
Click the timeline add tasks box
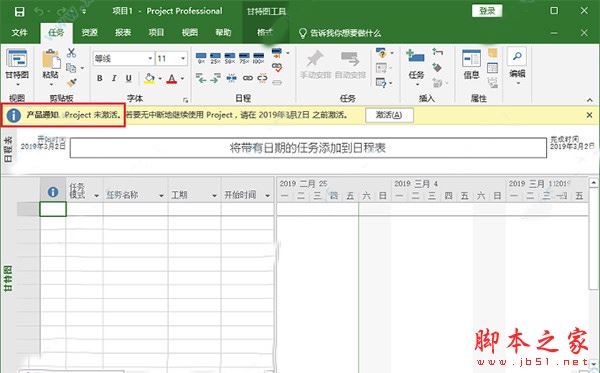pyautogui.click(x=308, y=148)
